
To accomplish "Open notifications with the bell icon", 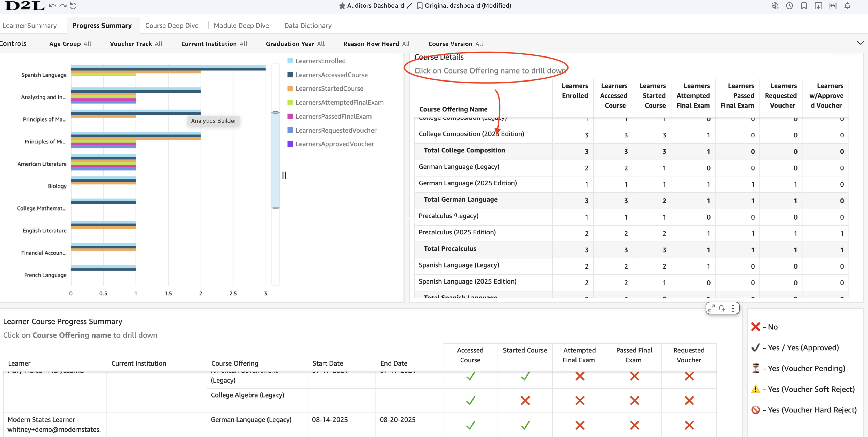I will 847,6.
